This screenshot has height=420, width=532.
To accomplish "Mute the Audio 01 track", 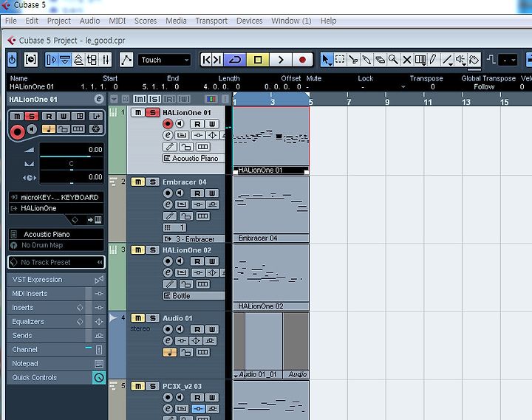I will point(138,318).
